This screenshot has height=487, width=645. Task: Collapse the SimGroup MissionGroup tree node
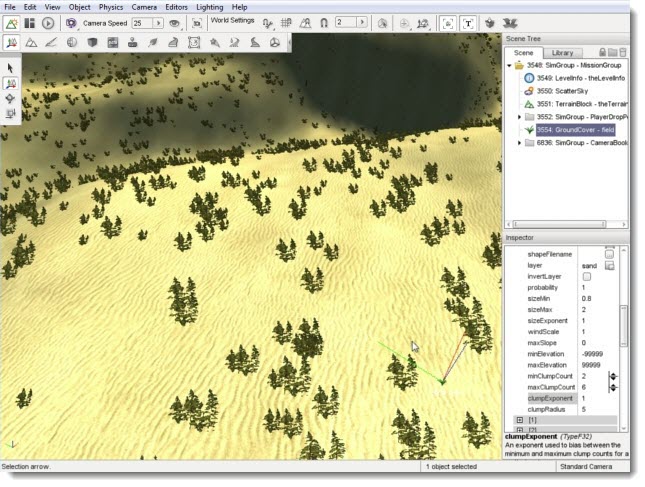click(509, 65)
